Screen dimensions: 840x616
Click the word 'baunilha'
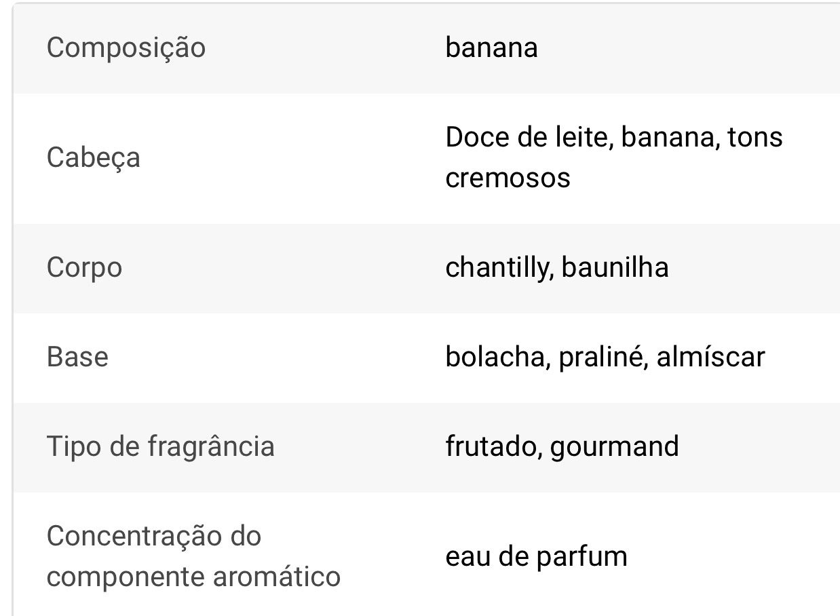tap(615, 267)
